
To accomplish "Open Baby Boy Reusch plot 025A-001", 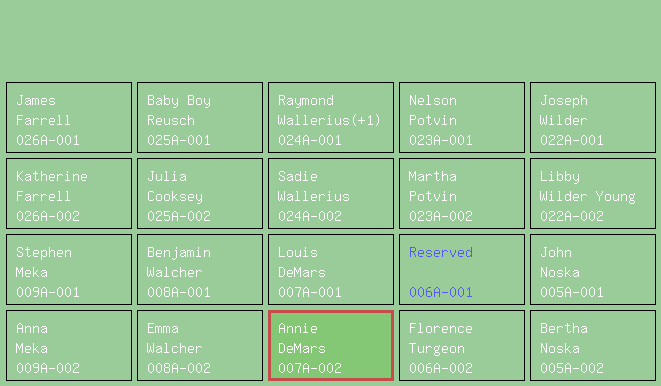I will (200, 118).
